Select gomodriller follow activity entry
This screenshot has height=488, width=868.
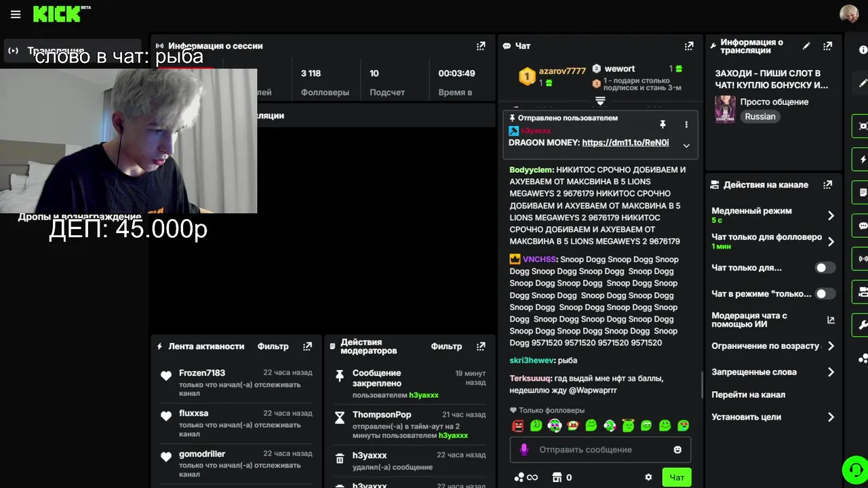click(236, 464)
